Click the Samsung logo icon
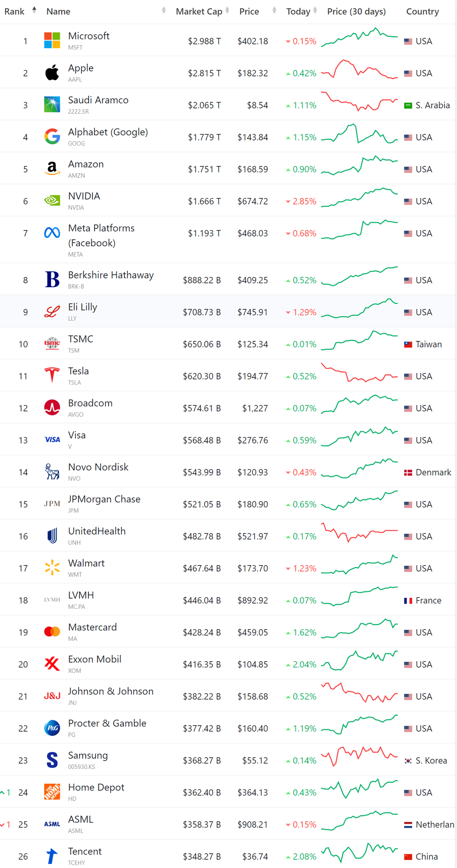 [52, 760]
